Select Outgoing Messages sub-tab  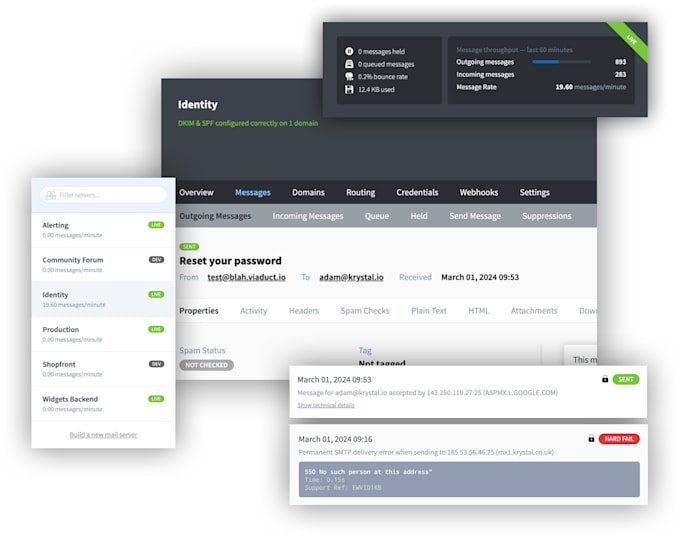[215, 216]
